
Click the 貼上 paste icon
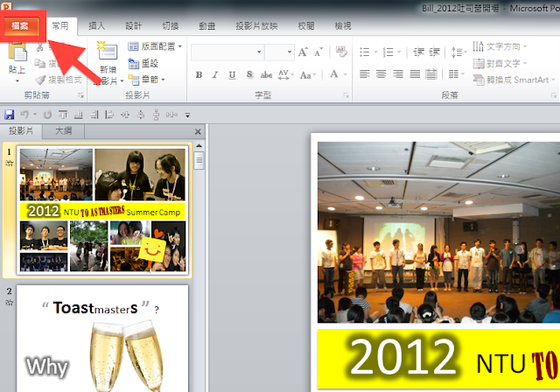coord(17,52)
